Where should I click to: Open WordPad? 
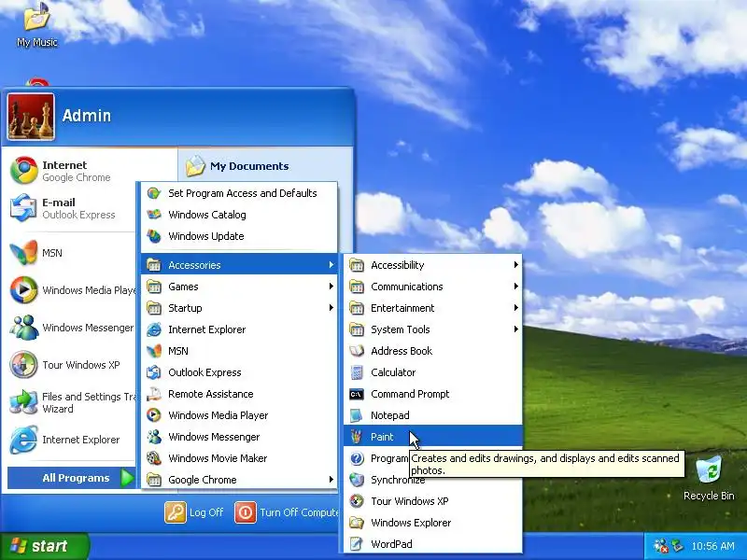coord(433,544)
